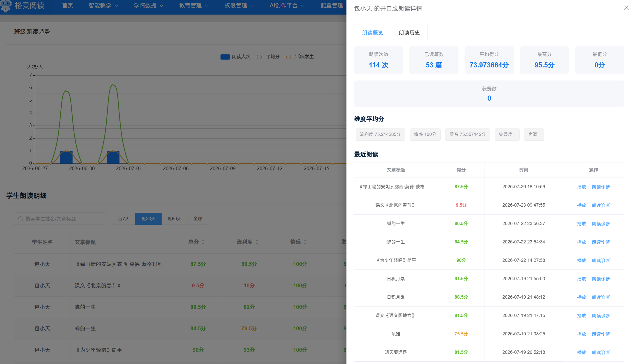Open 朗读诊断 for 日积月累 scored 88.5分
Image resolution: width=629 pixels, height=364 pixels.
click(x=601, y=297)
